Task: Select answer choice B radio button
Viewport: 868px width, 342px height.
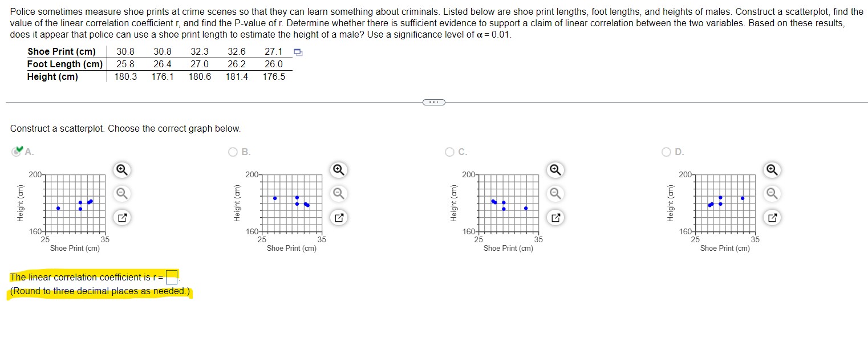Action: 233,152
